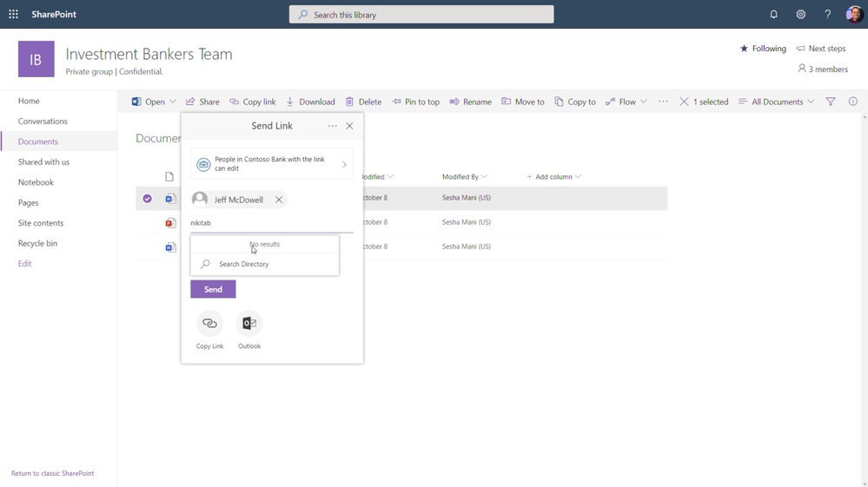868x487 pixels.
Task: Click the SharePoint title in header
Action: coord(54,15)
